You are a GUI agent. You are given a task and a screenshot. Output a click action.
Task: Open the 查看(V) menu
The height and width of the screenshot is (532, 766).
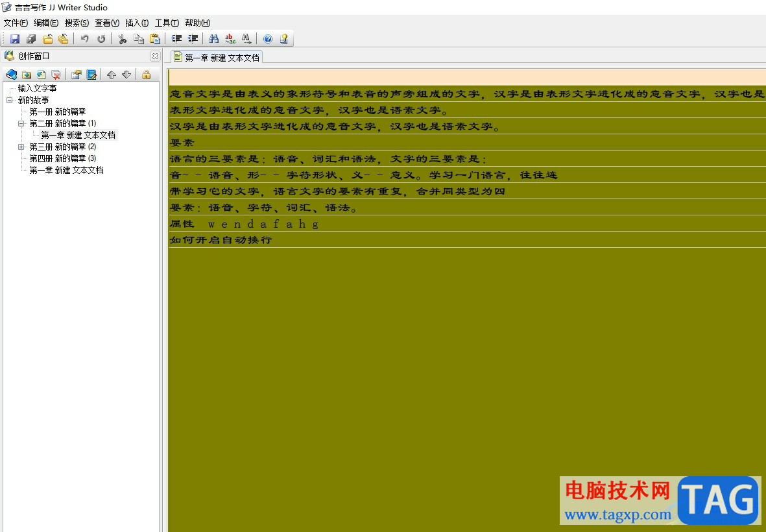107,23
